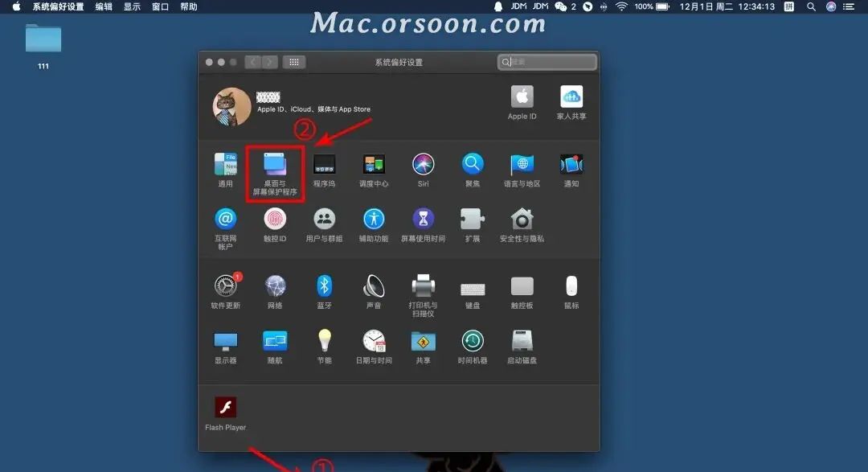The width and height of the screenshot is (868, 472).
Task: Click the Wi-Fi status icon in menu bar
Action: coord(621,6)
